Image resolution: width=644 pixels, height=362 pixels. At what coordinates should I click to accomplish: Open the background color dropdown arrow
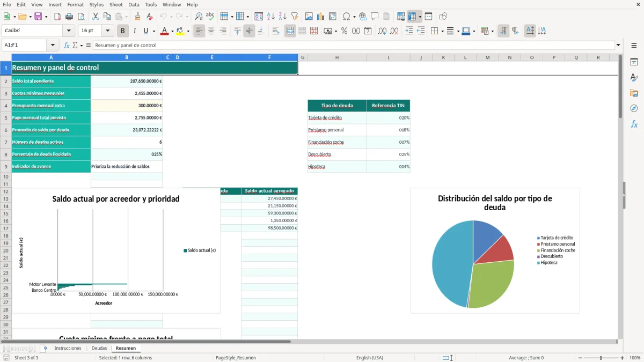tap(188, 31)
